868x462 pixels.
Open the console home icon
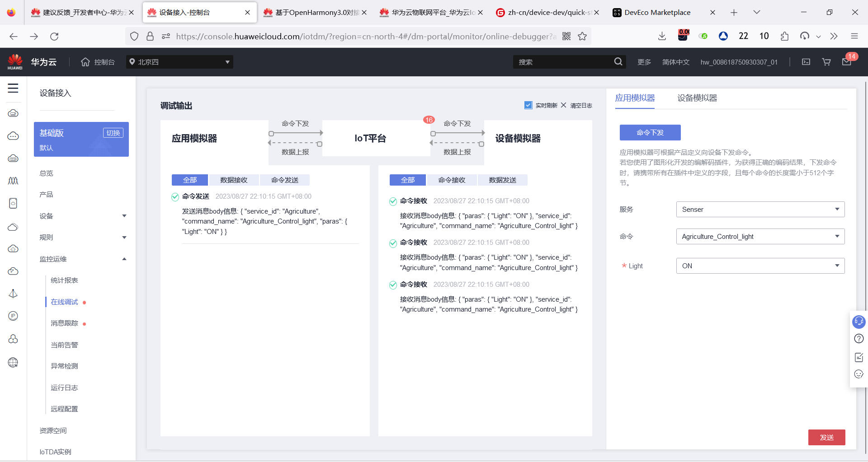[85, 62]
